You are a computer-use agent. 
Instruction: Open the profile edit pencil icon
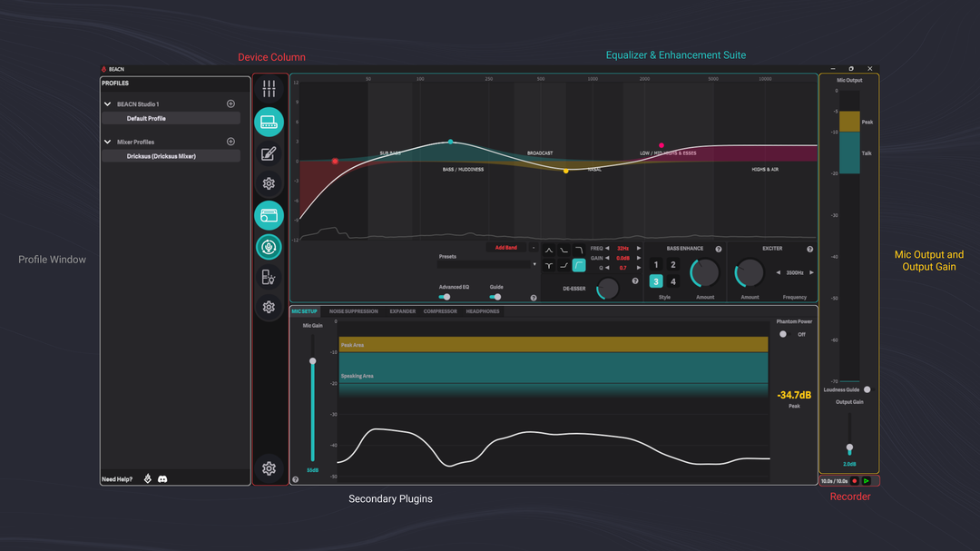click(x=269, y=152)
